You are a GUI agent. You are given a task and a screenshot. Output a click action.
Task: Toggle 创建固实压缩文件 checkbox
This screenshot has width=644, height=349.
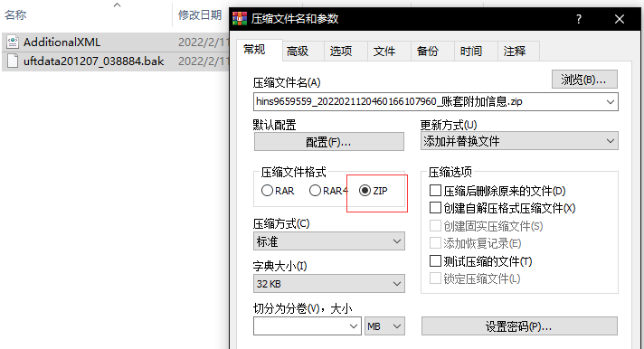coord(435,226)
